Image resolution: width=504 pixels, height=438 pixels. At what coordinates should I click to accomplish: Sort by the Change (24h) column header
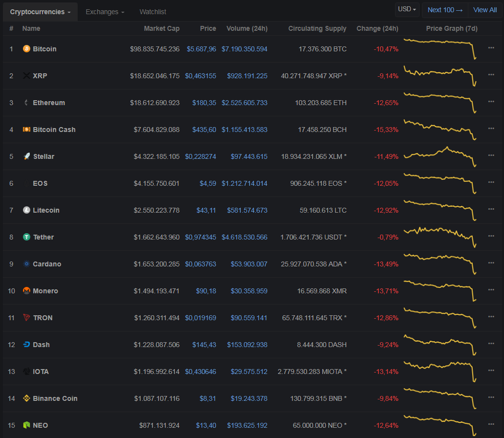coord(378,28)
